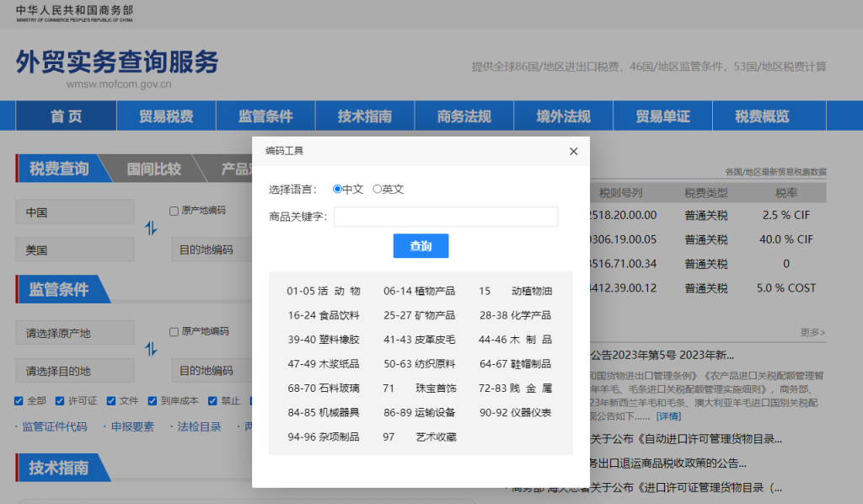Screen dimensions: 863x504
Task: Switch to the 国间比较 tab
Action: point(154,169)
